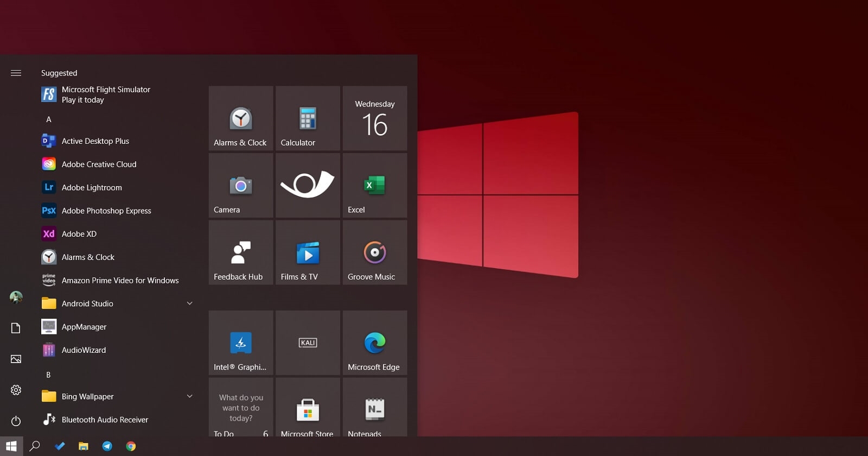Open the Groove Music tile
This screenshot has height=456, width=868.
[x=374, y=252]
